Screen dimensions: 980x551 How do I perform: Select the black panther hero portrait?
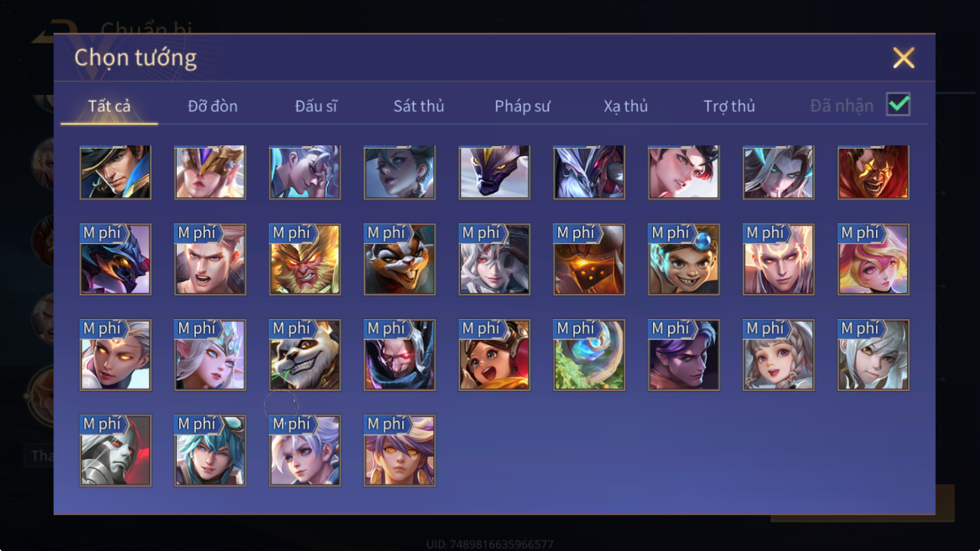coord(494,172)
